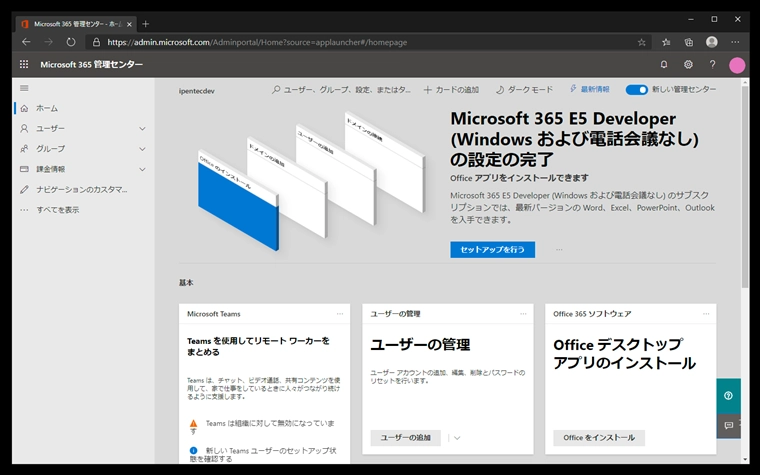Click Teams は組織に対して無効 warning
This screenshot has width=760, height=475.
pyautogui.click(x=262, y=427)
